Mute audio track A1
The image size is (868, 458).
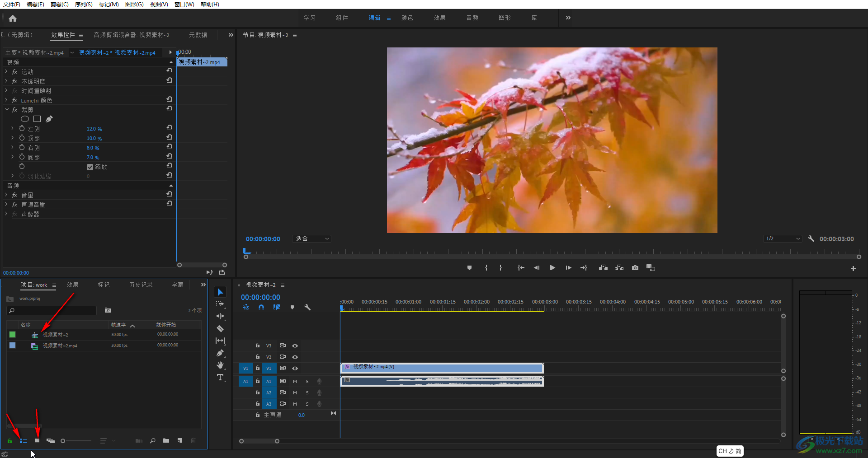click(295, 382)
